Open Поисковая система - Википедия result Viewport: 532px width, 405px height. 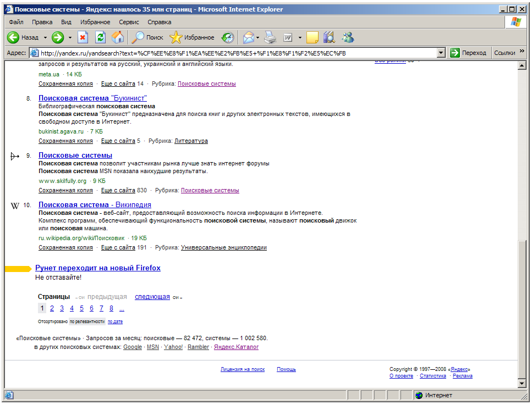[95, 205]
